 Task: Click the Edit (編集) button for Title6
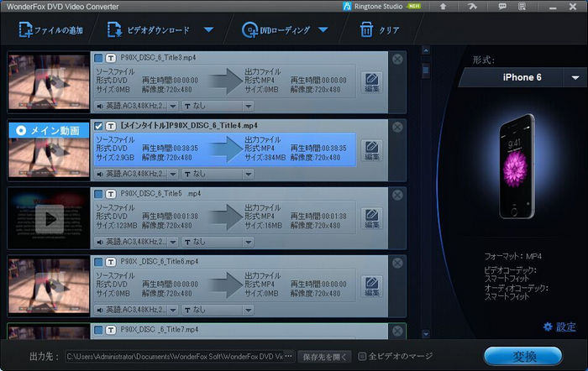371,286
